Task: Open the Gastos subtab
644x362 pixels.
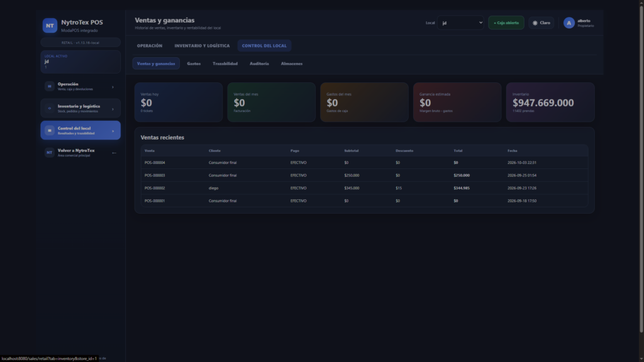Action: click(x=194, y=63)
